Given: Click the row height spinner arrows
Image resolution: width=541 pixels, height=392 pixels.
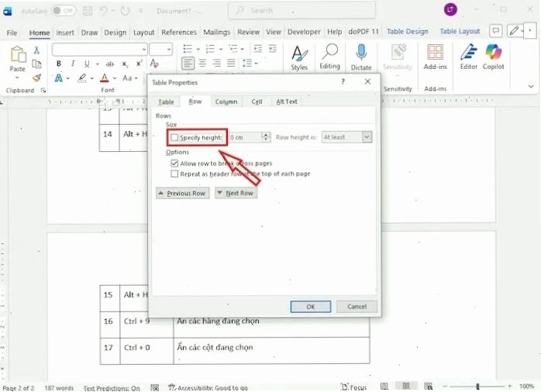Looking at the screenshot, I should click(x=265, y=137).
